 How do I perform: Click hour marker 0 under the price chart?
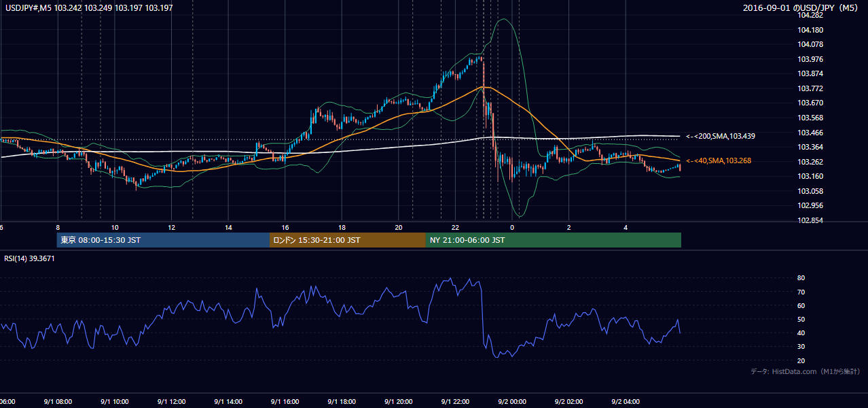pos(512,227)
